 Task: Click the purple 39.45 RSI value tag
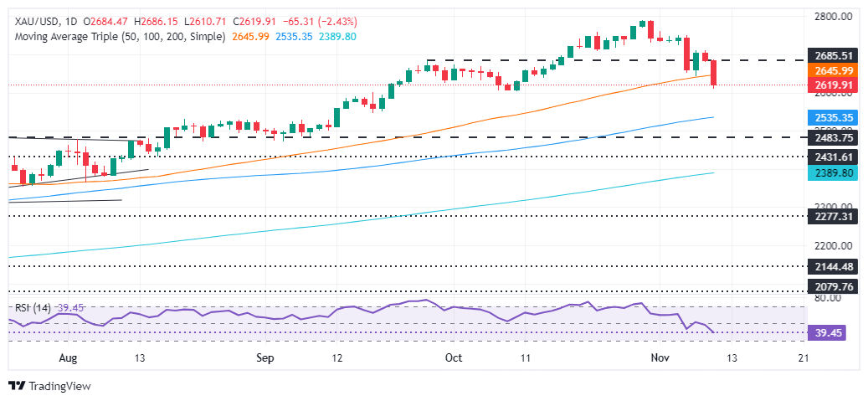833,332
